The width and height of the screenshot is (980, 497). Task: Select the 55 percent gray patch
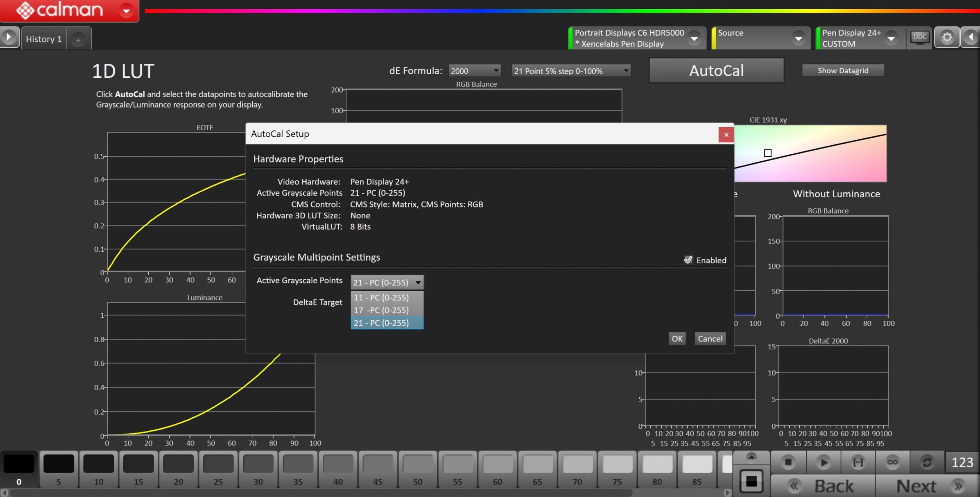[457, 470]
